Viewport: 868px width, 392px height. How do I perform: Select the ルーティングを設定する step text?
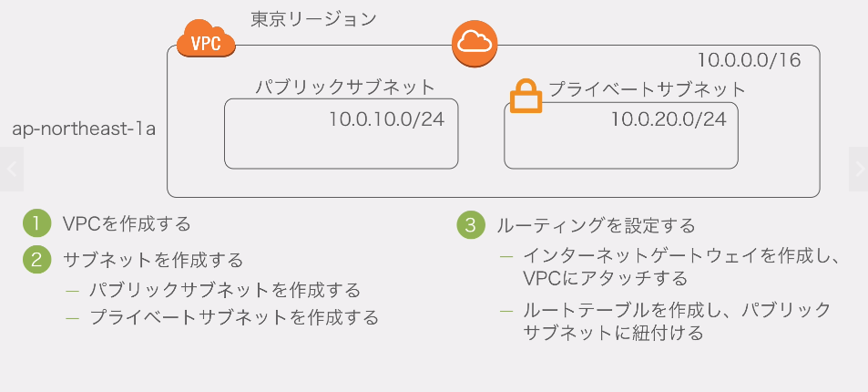(x=596, y=225)
